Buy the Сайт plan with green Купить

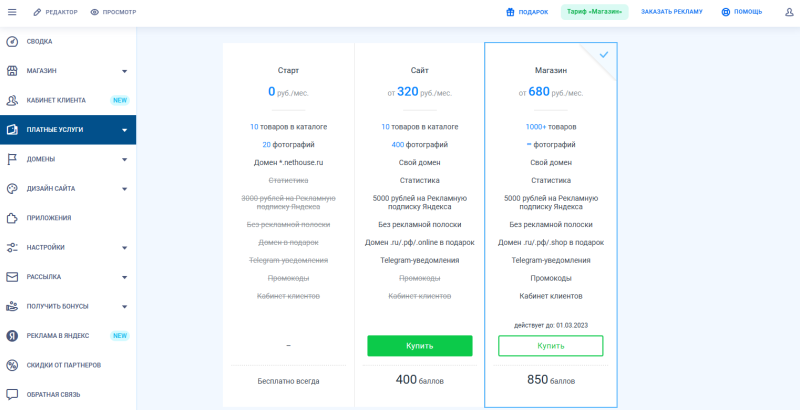coord(420,346)
